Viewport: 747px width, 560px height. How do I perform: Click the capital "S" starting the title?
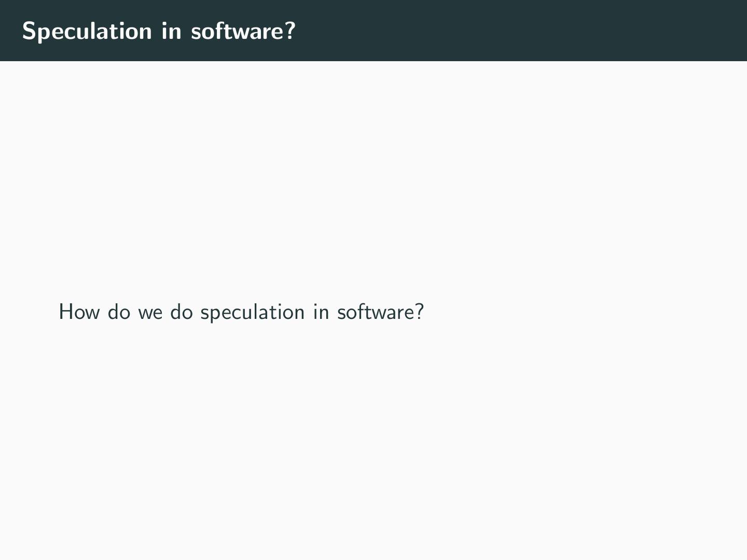point(29,31)
